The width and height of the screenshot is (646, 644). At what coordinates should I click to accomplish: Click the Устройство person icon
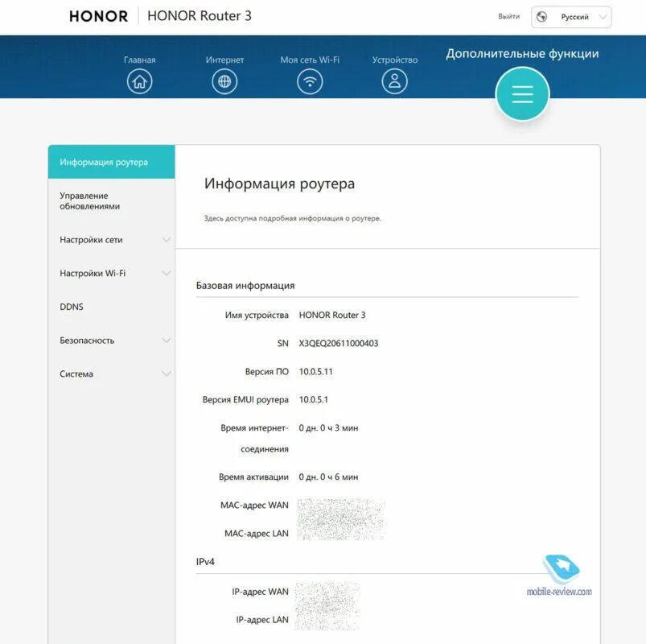click(393, 80)
